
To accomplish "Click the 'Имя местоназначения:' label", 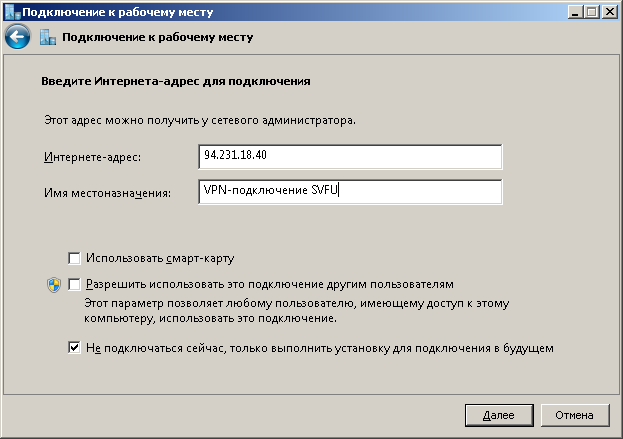I will coord(108,192).
